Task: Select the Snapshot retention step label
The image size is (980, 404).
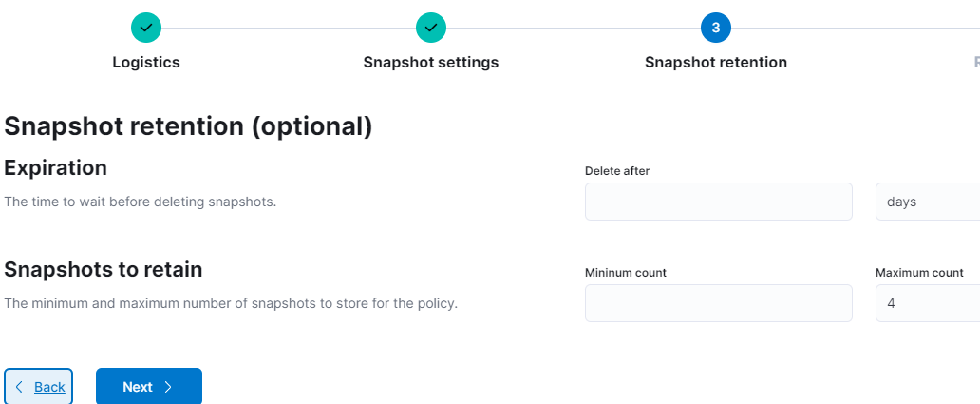Action: click(x=716, y=63)
